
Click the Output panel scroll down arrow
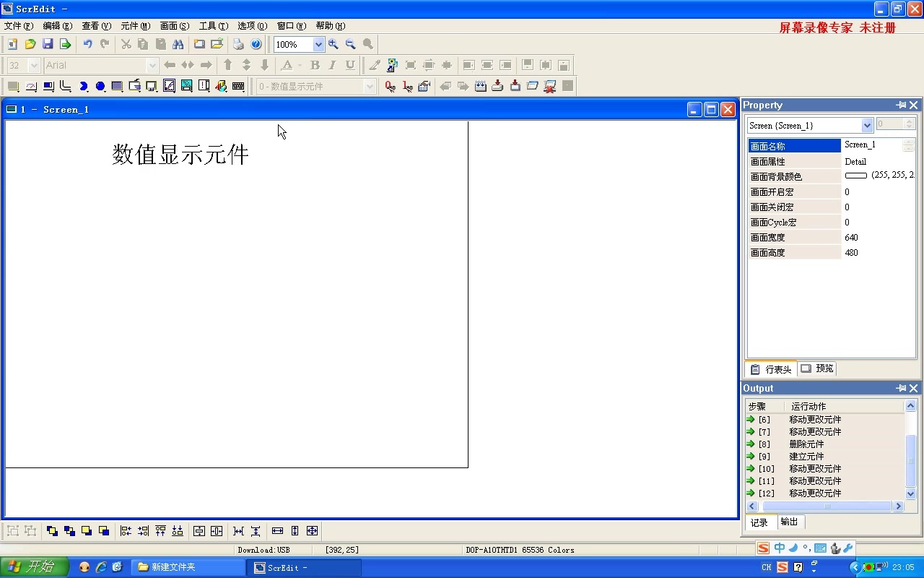(910, 494)
